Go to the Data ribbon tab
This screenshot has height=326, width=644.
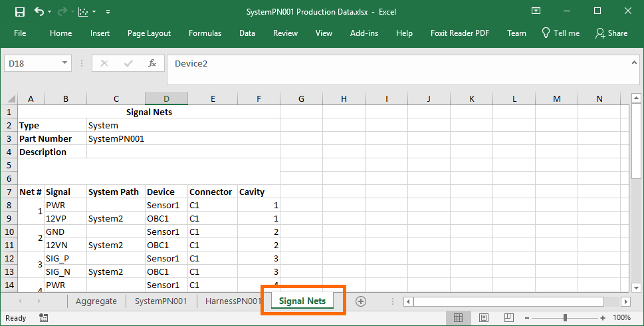(247, 33)
